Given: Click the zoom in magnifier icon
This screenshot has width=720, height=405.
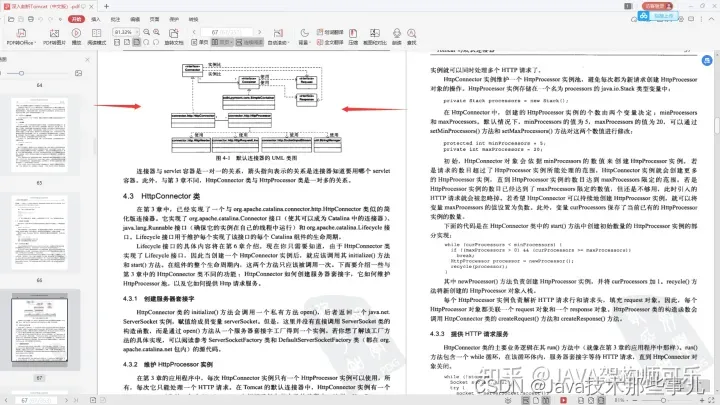Looking at the screenshot, I should [157, 32].
